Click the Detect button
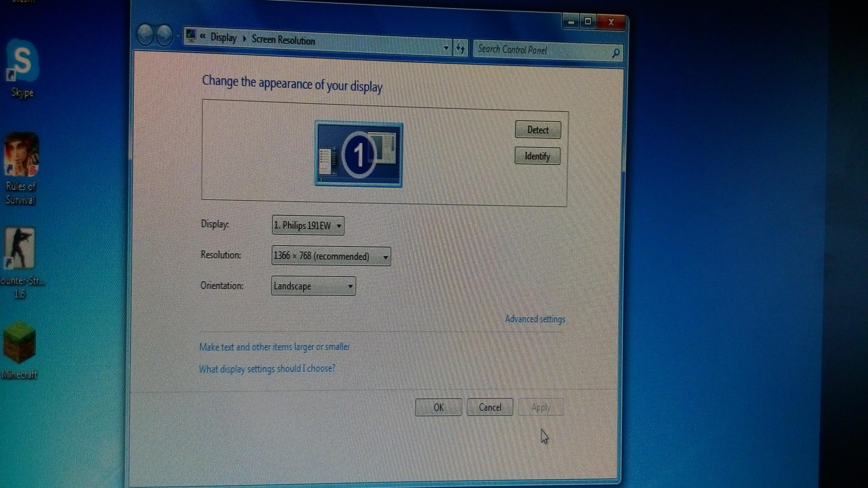The width and height of the screenshot is (868, 488). [x=538, y=130]
